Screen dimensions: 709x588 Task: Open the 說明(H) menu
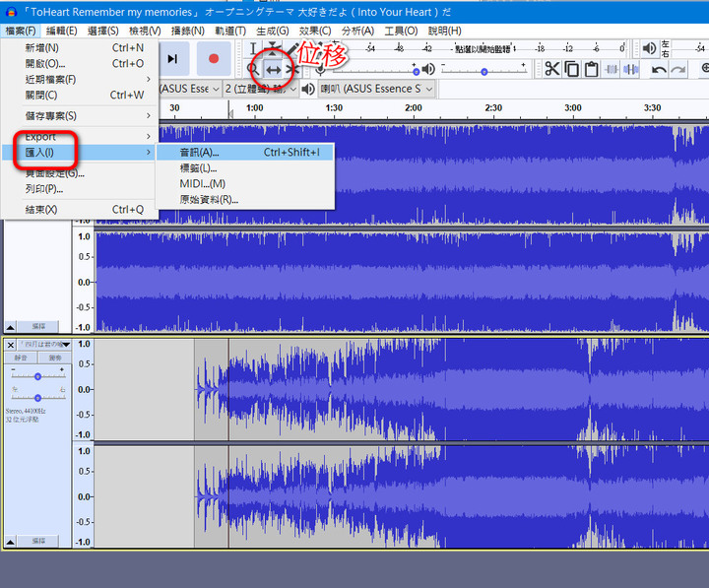click(444, 31)
